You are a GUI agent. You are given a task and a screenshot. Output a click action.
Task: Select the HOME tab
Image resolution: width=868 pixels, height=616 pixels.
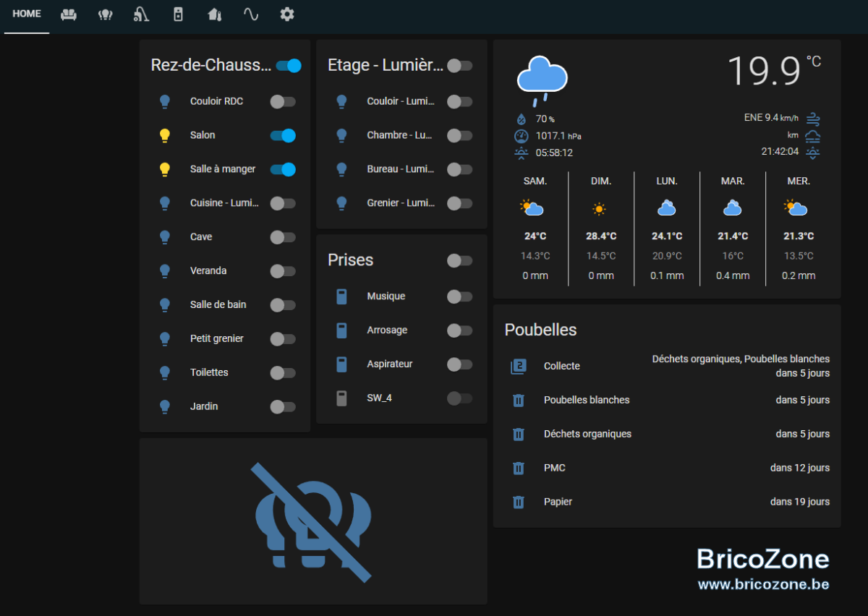coord(27,14)
